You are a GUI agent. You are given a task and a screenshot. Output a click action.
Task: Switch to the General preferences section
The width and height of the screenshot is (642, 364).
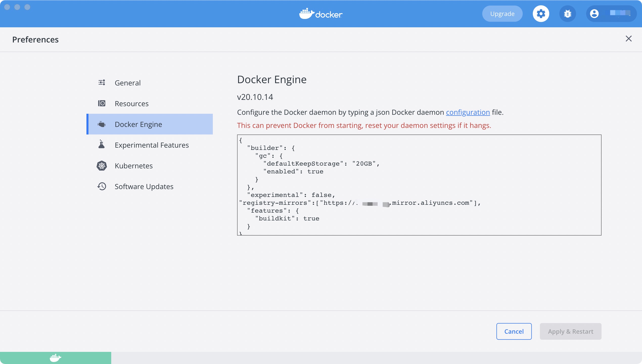point(127,83)
